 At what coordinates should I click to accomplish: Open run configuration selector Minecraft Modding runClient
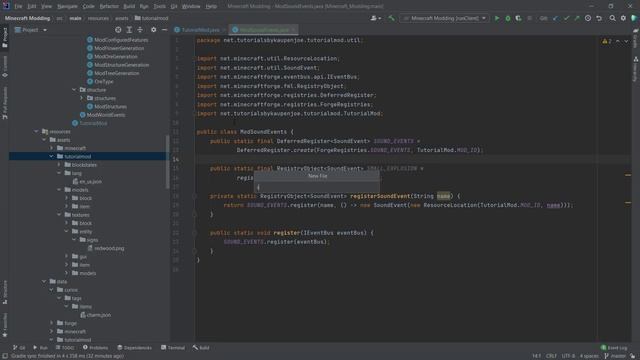click(444, 18)
